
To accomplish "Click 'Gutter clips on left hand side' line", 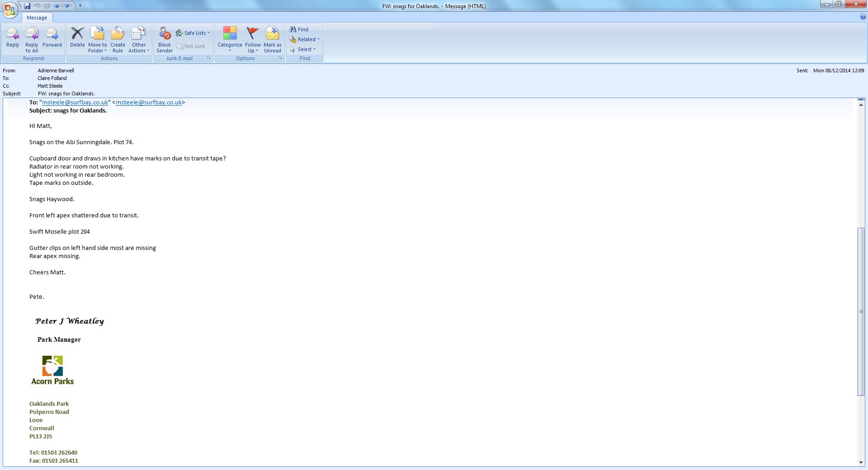I will [x=93, y=248].
